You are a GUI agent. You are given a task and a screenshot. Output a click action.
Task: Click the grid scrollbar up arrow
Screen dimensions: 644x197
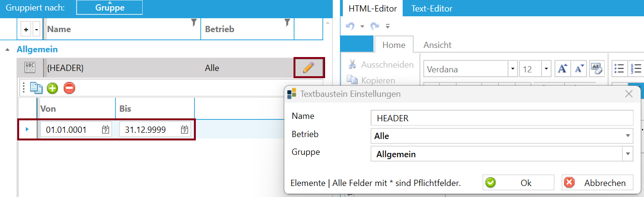[x=328, y=22]
